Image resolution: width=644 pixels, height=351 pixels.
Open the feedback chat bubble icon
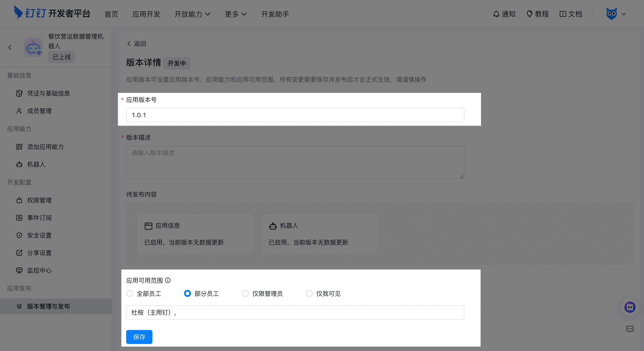[630, 329]
